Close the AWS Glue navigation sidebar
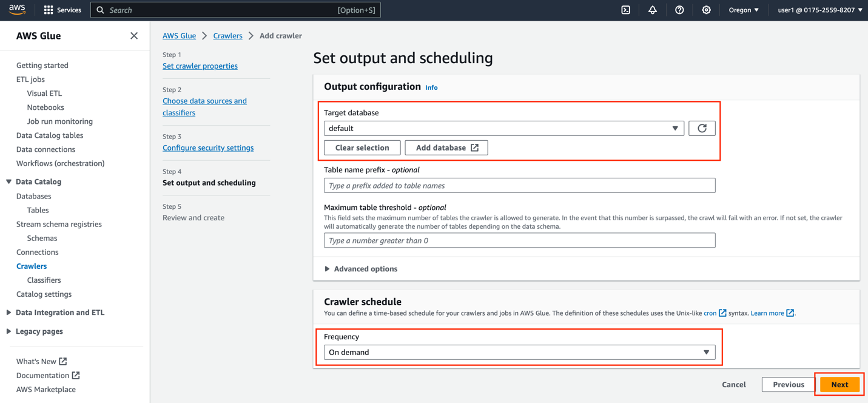The height and width of the screenshot is (403, 868). (x=133, y=36)
